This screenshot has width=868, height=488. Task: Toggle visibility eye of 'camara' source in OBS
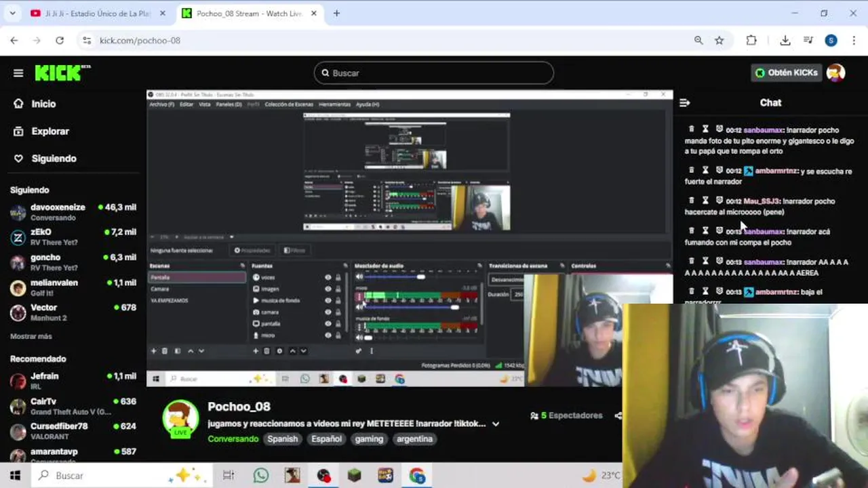(328, 312)
